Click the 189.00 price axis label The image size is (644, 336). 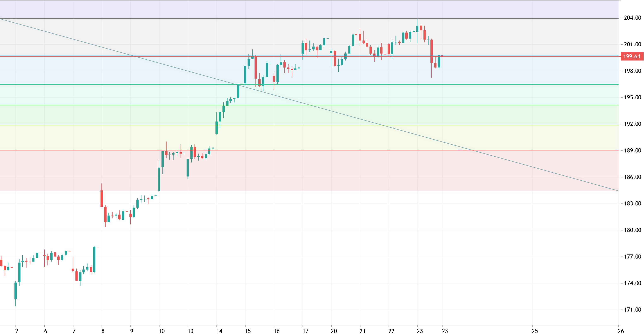tap(632, 150)
